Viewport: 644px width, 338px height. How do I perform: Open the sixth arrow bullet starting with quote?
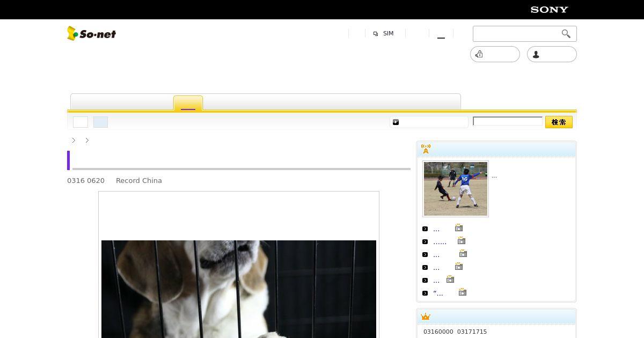pos(438,293)
